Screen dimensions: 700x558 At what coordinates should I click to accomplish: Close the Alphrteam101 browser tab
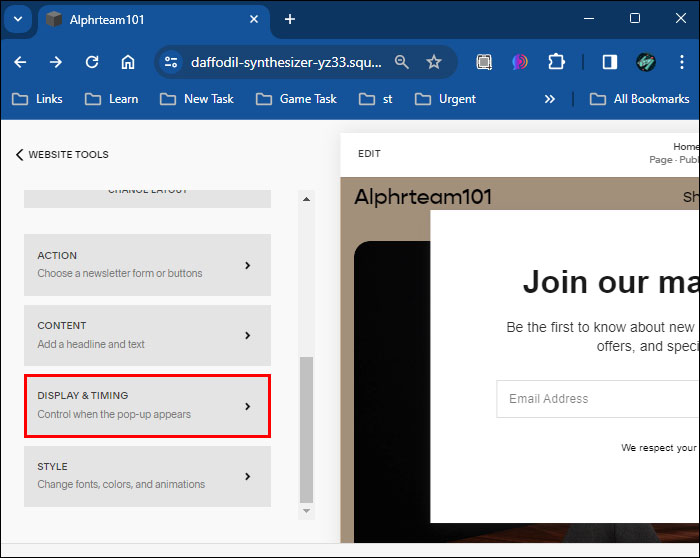pyautogui.click(x=254, y=19)
